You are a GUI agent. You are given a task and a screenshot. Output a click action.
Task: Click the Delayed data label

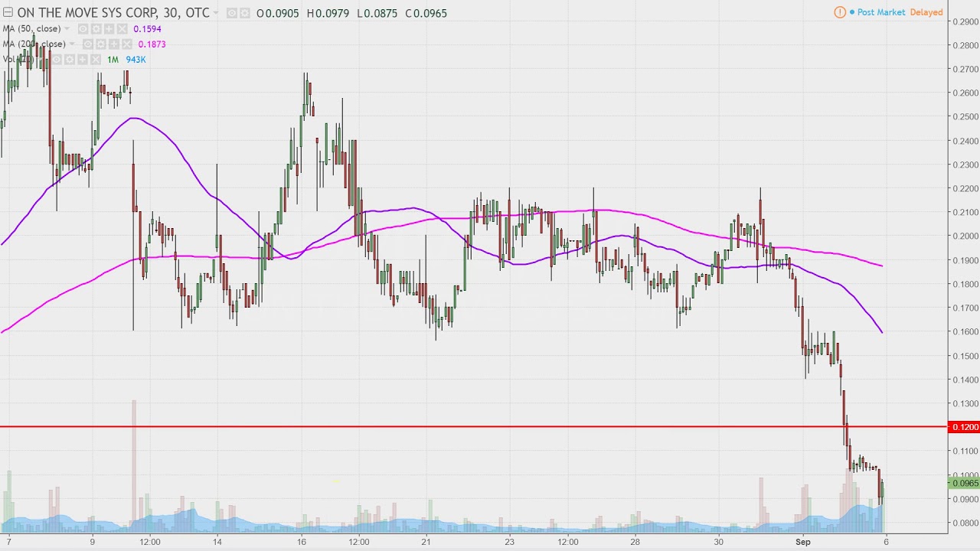pos(926,12)
